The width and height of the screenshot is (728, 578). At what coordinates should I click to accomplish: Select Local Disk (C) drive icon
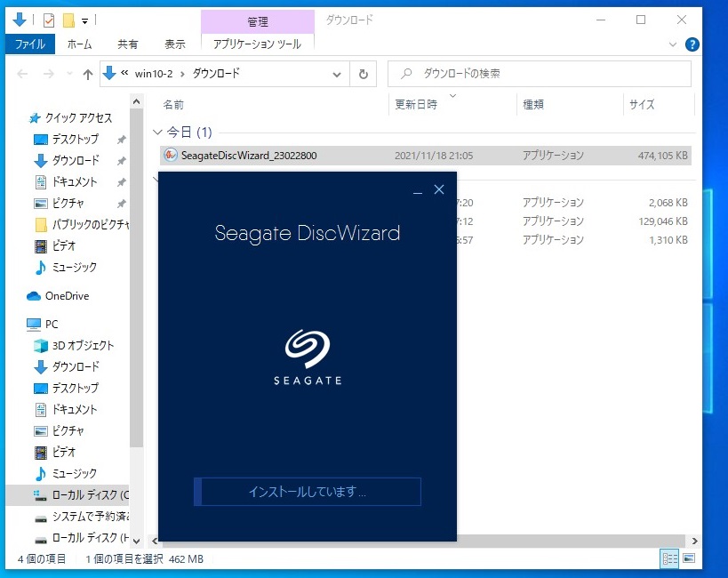coord(40,495)
